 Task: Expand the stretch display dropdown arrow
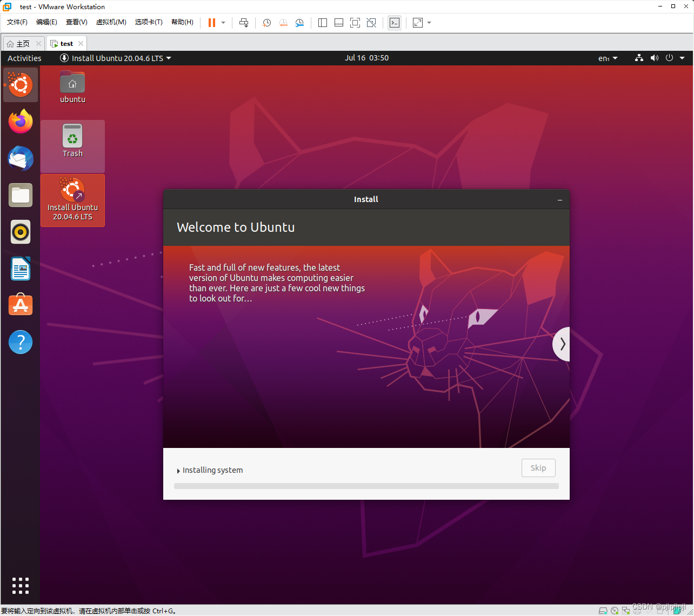429,23
